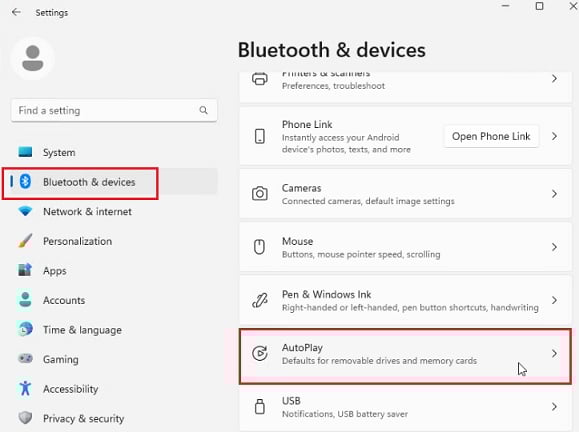This screenshot has width=579, height=432.
Task: Click the back arrow icon next to Settings
Action: pos(16,12)
